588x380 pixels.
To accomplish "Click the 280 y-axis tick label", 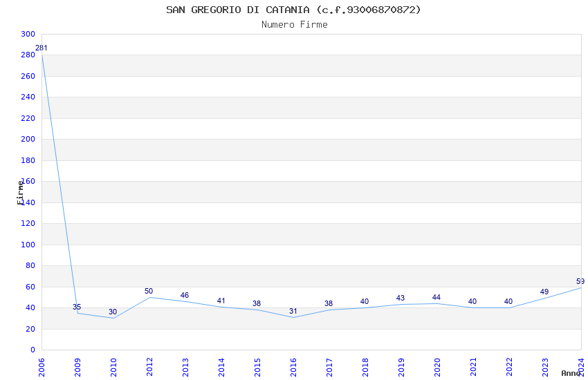I will click(28, 55).
